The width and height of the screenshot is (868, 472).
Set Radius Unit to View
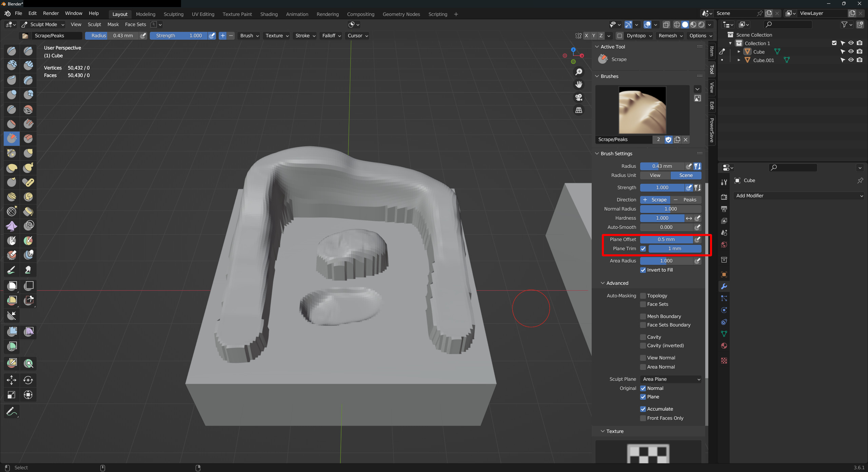click(x=655, y=175)
